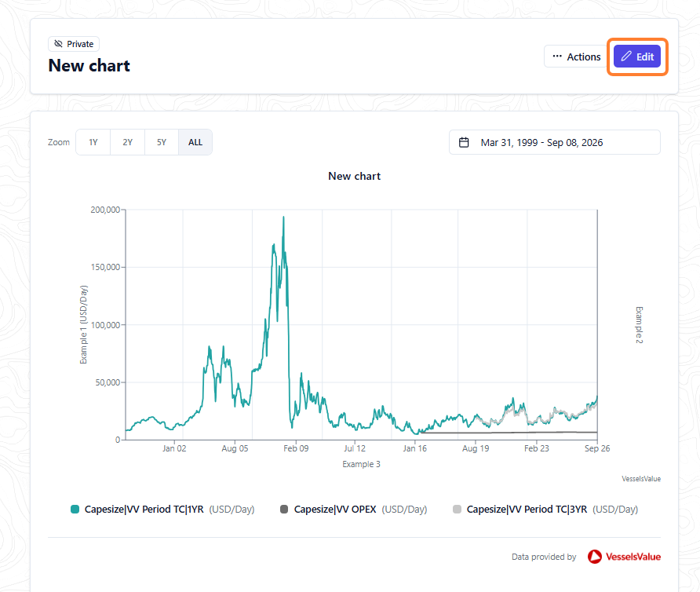Click the 'Sep 26' x-axis tick label
The width and height of the screenshot is (700, 592).
(x=597, y=448)
